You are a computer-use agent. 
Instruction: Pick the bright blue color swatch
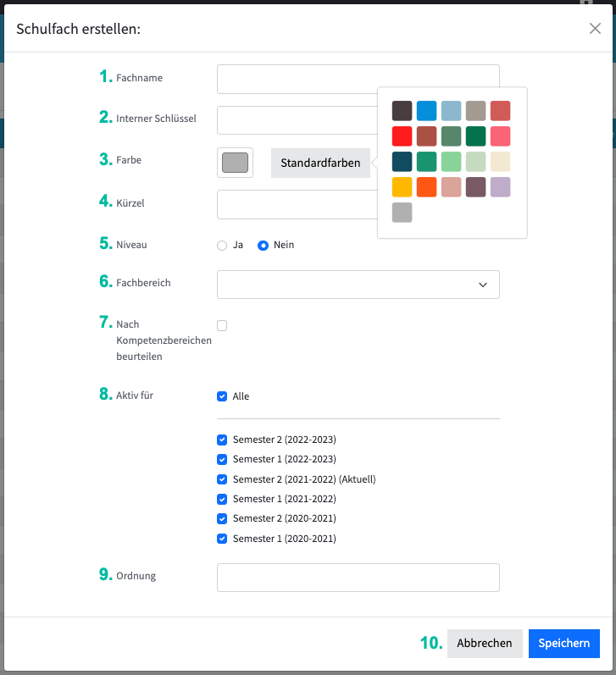tap(426, 111)
